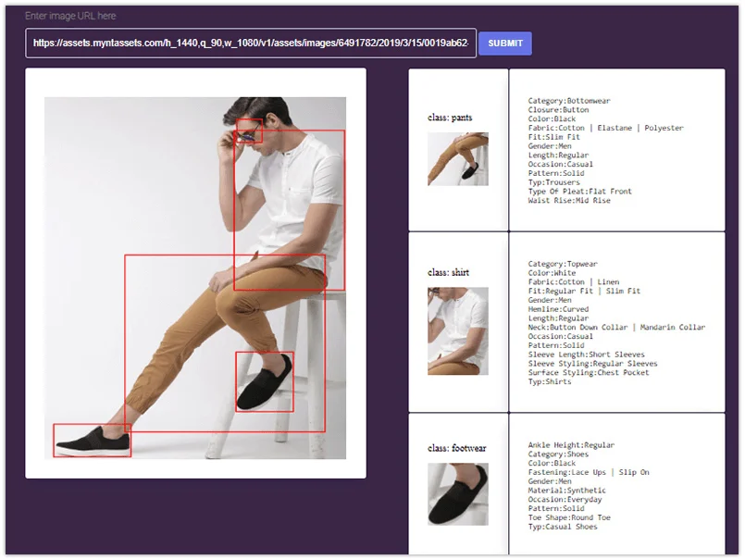The image size is (745, 560).
Task: Click the image URL input field
Action: pyautogui.click(x=250, y=43)
